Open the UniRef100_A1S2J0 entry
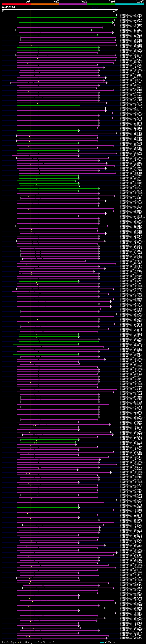Screen dimensions: 146x644 pyautogui.click(x=131, y=32)
